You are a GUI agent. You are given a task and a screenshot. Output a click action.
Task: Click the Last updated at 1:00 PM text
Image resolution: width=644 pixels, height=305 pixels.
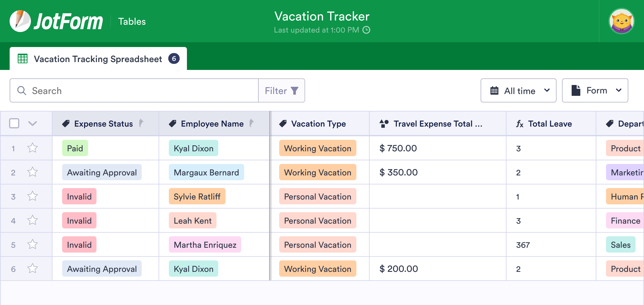coord(317,30)
